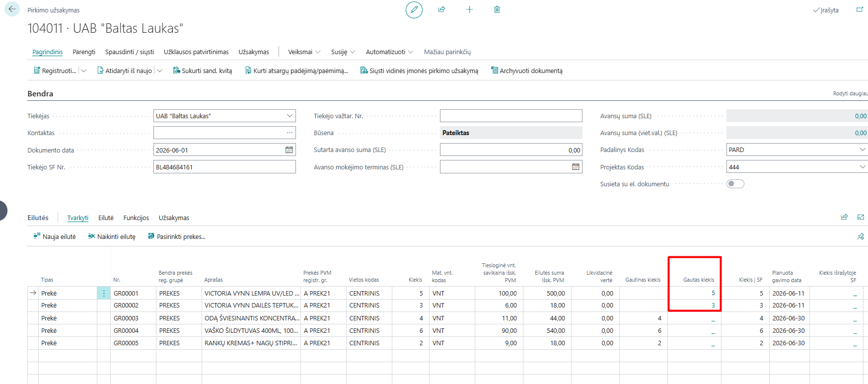Toggle Susieta su el. dokumentu switch
868x384 pixels.
(735, 184)
